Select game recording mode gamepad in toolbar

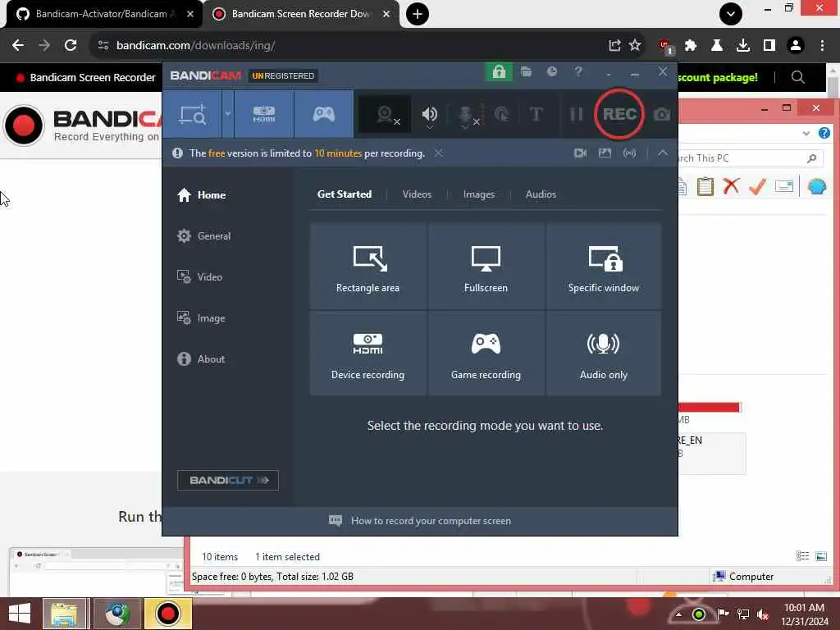(324, 114)
